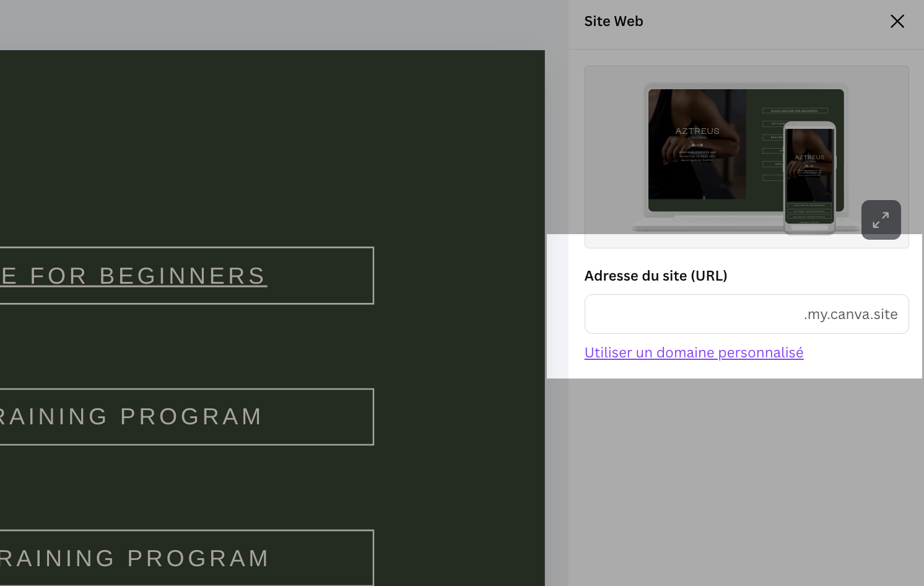Viewport: 924px width, 586px height.
Task: Click the "Site Web" panel title
Action: pos(614,21)
